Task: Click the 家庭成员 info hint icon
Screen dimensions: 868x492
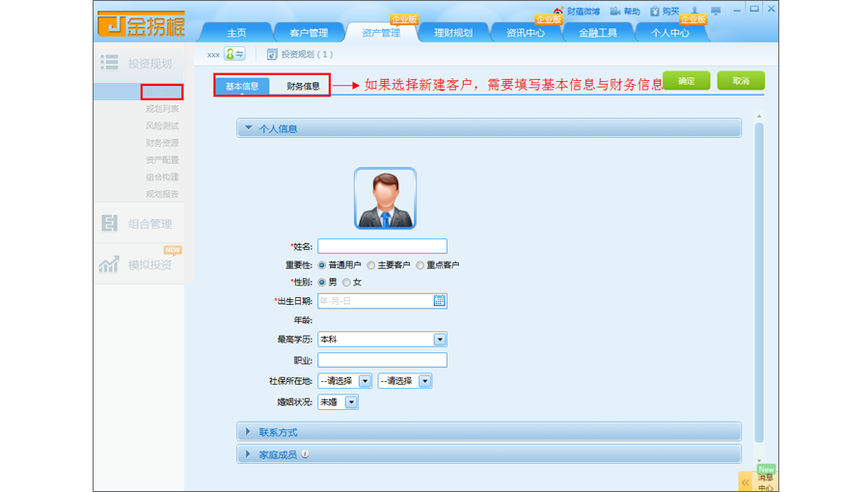Action: tap(305, 454)
